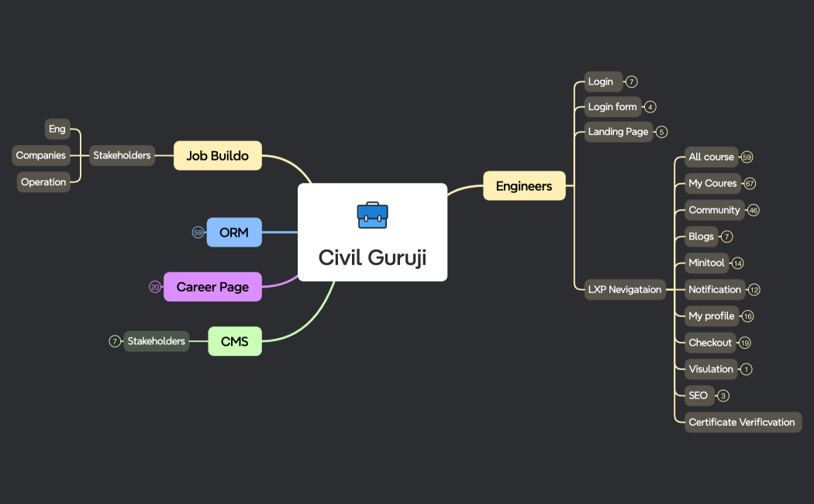Expand My Coures badge showing 67
The height and width of the screenshot is (504, 814).
750,184
